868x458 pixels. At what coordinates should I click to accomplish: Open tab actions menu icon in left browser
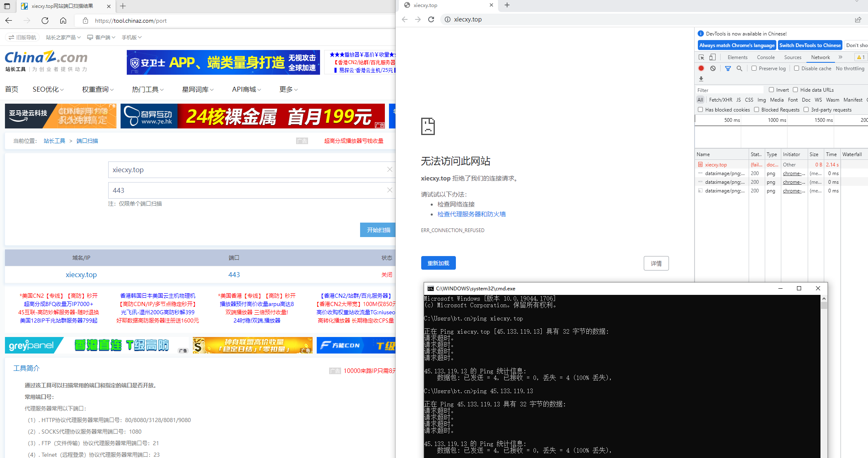click(x=7, y=6)
